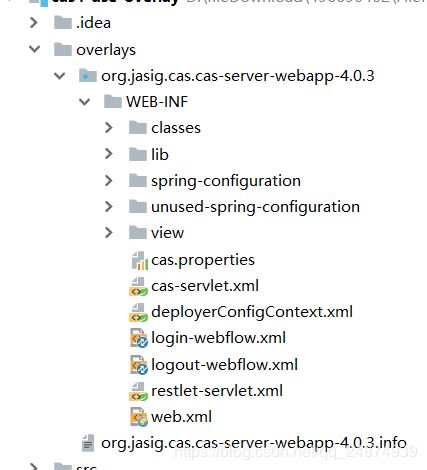
Task: Collapse the WEB-INF directory node
Action: (x=85, y=102)
